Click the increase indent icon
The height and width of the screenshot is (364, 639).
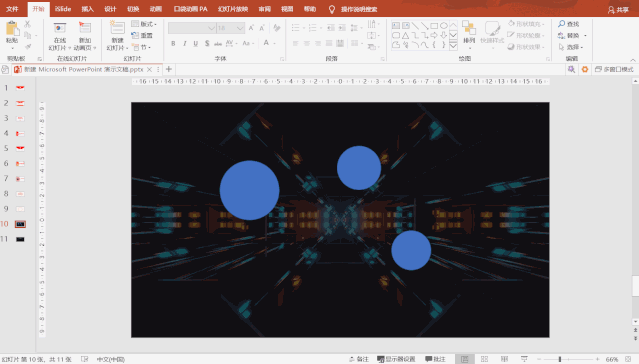click(342, 28)
